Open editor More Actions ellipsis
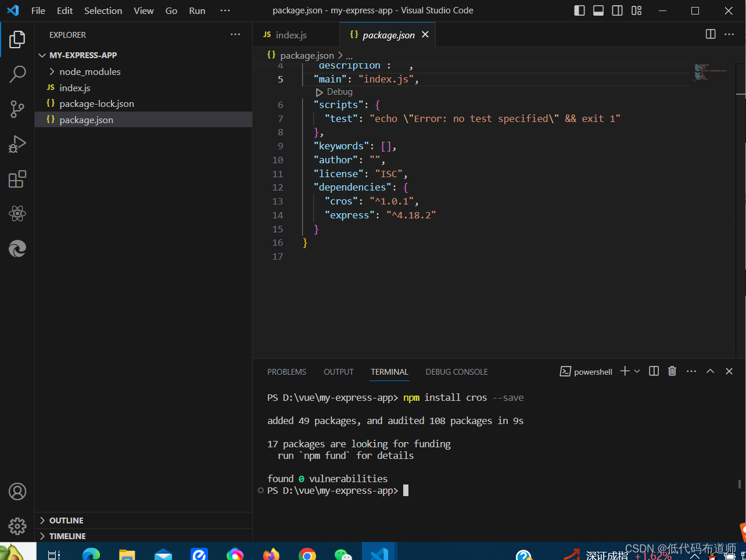The width and height of the screenshot is (746, 560). pos(729,34)
